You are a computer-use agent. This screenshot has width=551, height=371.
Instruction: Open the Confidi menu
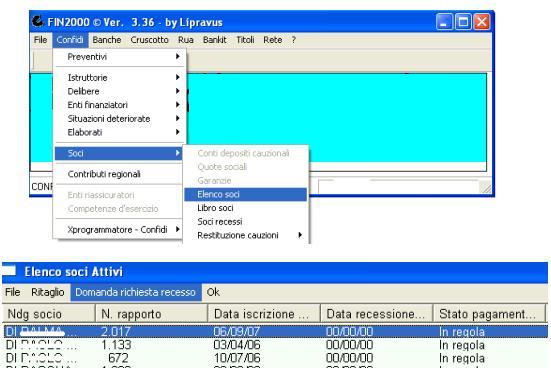70,40
